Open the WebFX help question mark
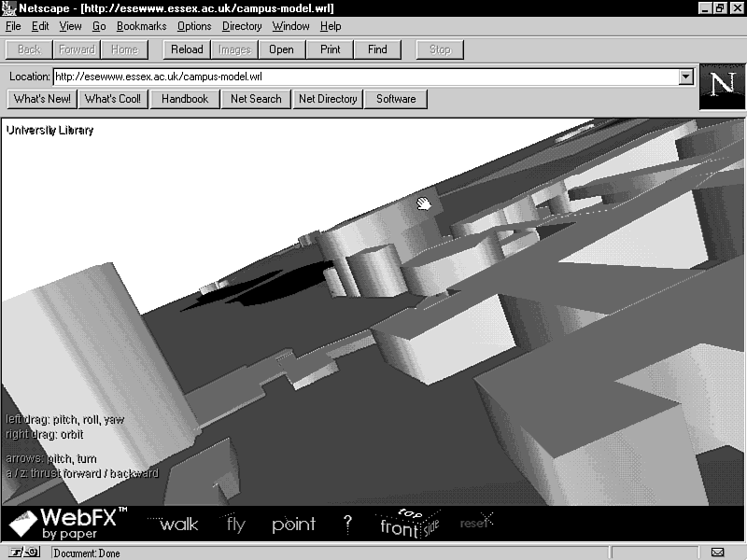The width and height of the screenshot is (747, 560). [x=347, y=525]
